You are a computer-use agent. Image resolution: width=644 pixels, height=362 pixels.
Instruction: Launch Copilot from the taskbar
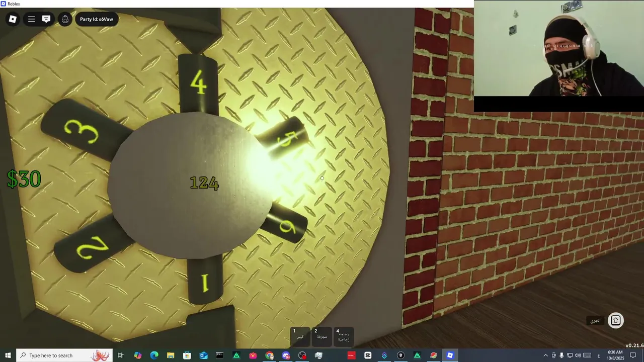click(137, 355)
